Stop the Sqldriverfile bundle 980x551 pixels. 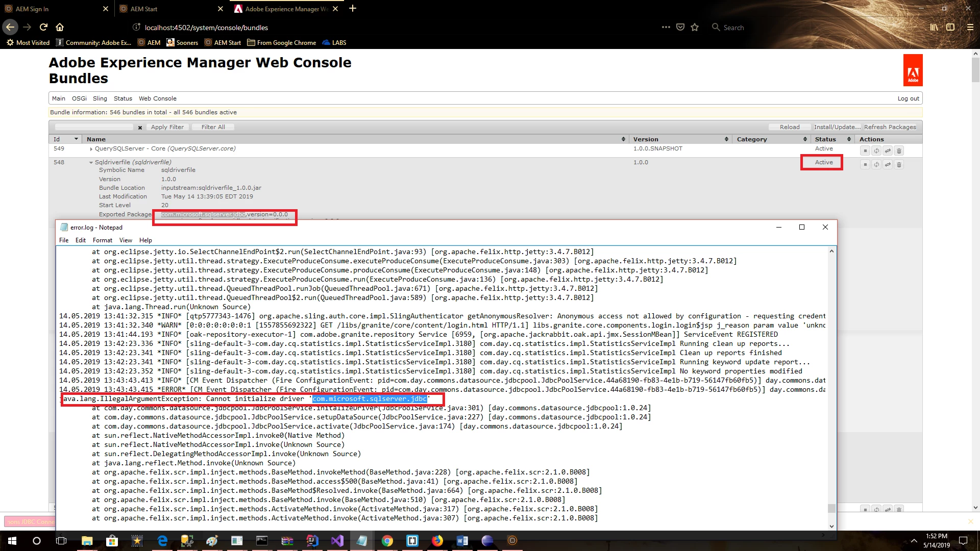click(x=865, y=165)
